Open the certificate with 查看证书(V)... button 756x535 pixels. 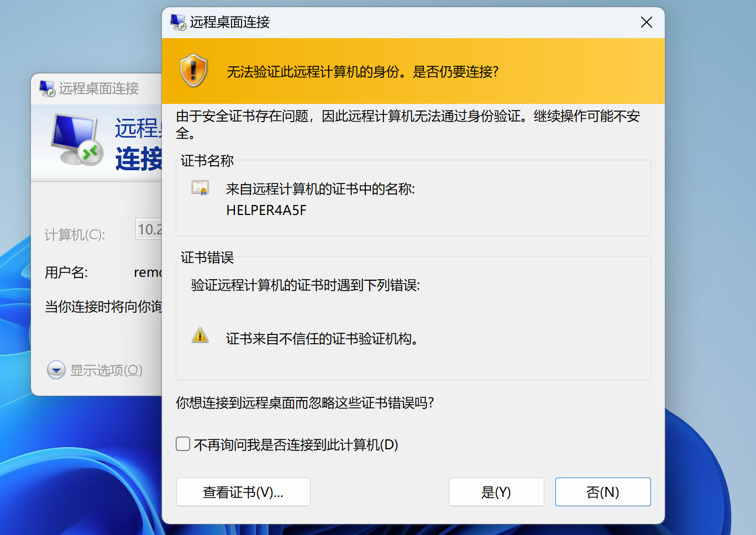[243, 492]
